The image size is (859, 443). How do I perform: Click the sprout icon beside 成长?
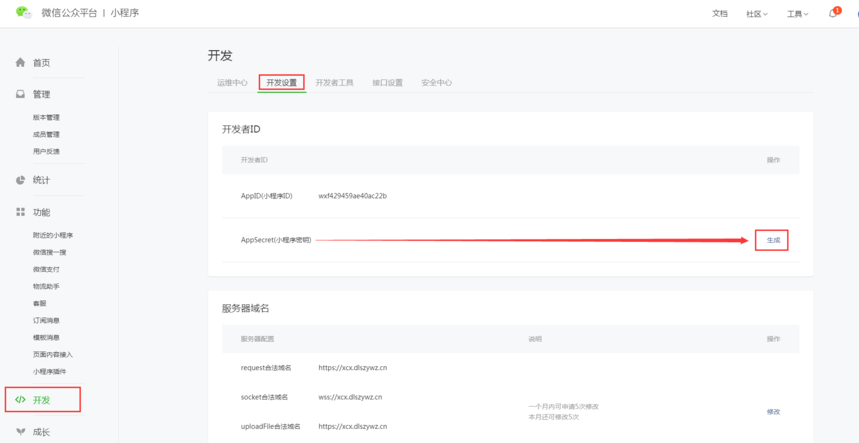(x=20, y=432)
